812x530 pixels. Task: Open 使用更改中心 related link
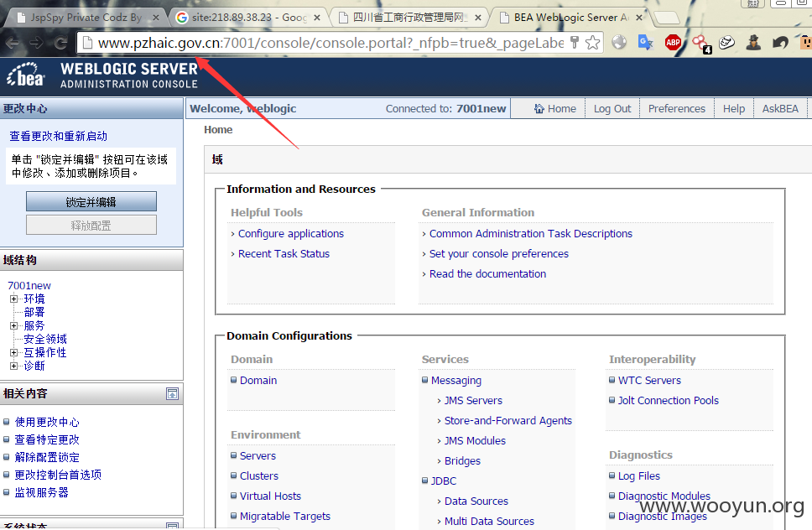(x=47, y=423)
